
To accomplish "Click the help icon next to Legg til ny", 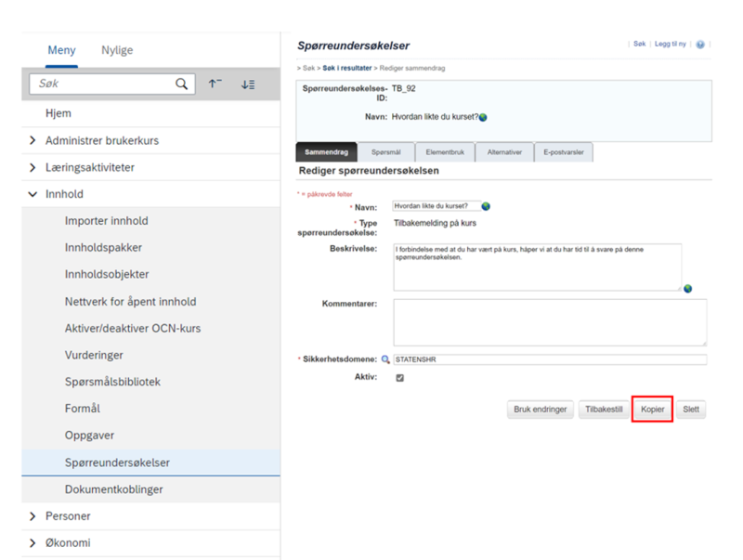I will [x=700, y=44].
